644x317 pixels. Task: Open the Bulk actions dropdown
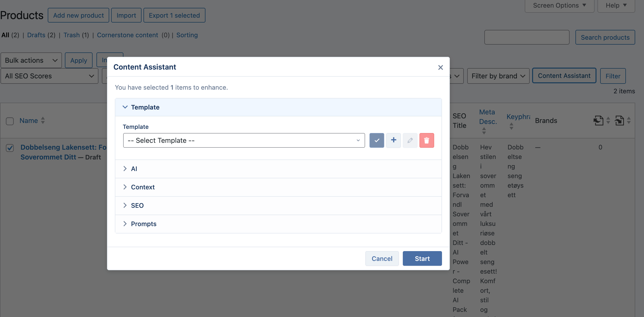tap(31, 60)
